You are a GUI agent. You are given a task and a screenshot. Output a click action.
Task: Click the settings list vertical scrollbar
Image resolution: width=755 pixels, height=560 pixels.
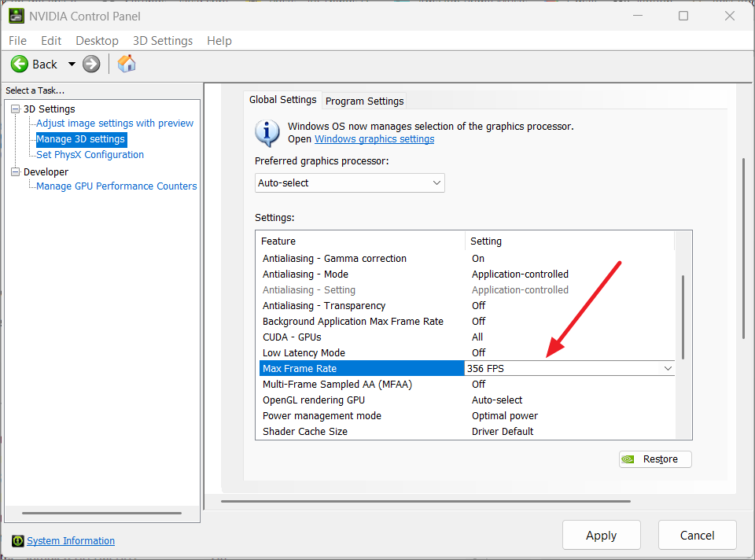pyautogui.click(x=683, y=318)
